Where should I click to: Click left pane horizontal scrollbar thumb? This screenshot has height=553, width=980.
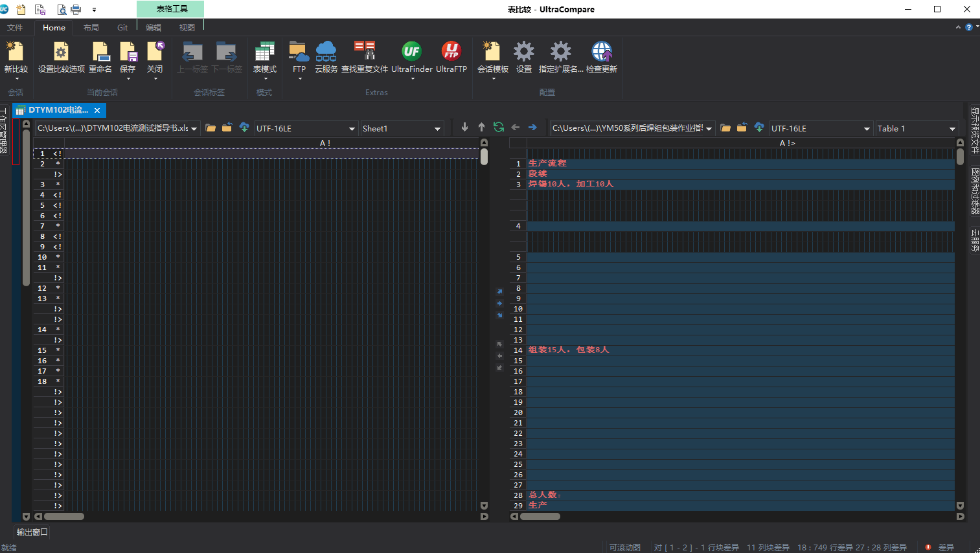[63, 516]
